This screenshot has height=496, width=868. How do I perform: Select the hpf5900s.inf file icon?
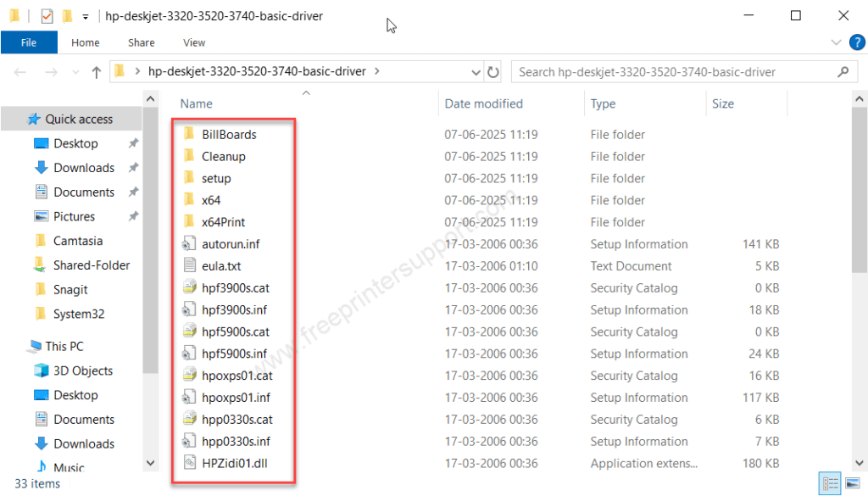[x=189, y=354]
